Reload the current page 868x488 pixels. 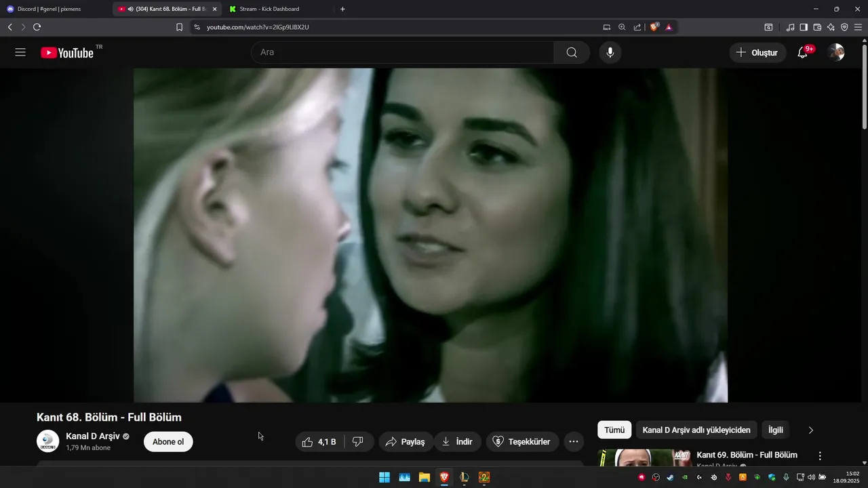click(x=37, y=27)
